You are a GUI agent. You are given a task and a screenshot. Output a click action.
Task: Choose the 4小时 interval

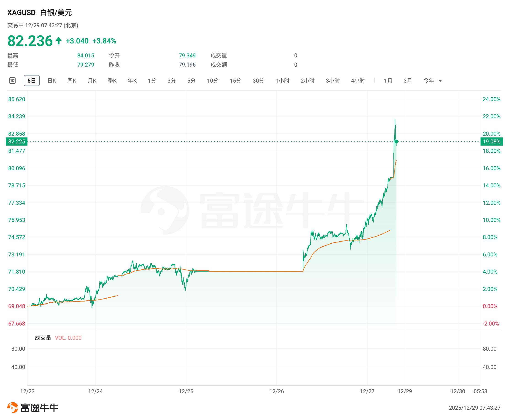pos(358,81)
